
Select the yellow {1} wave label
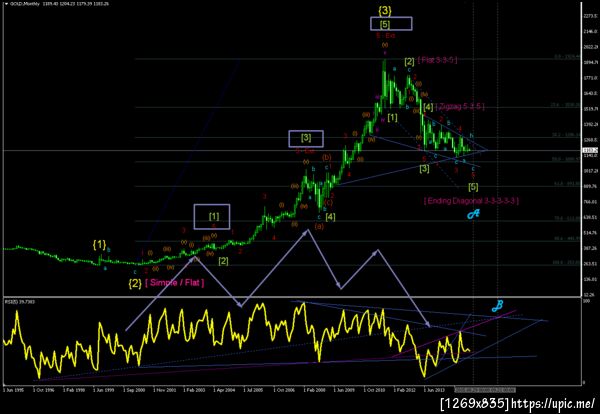[99, 244]
